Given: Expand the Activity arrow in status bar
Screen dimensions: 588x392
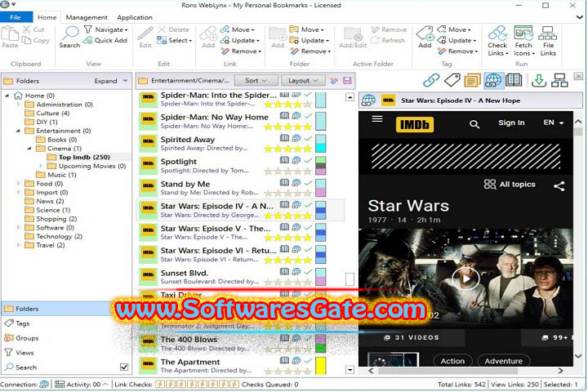Looking at the screenshot, I should coord(105,384).
